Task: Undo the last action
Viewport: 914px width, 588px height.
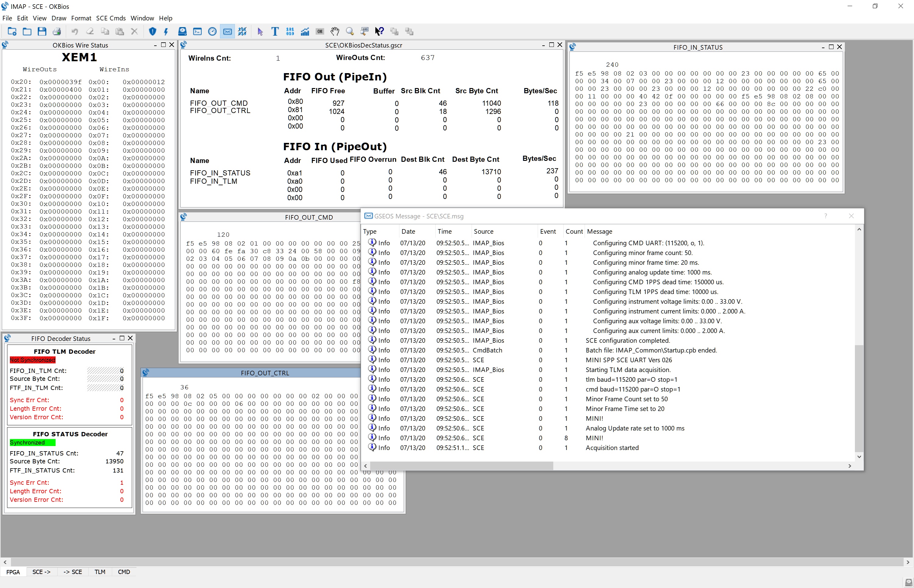Action: pos(75,31)
